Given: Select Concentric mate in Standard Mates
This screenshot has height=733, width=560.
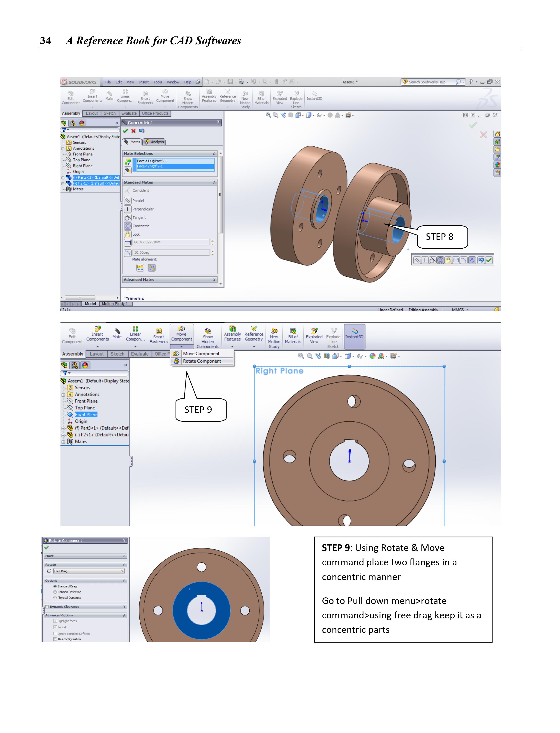Looking at the screenshot, I should click(x=128, y=226).
